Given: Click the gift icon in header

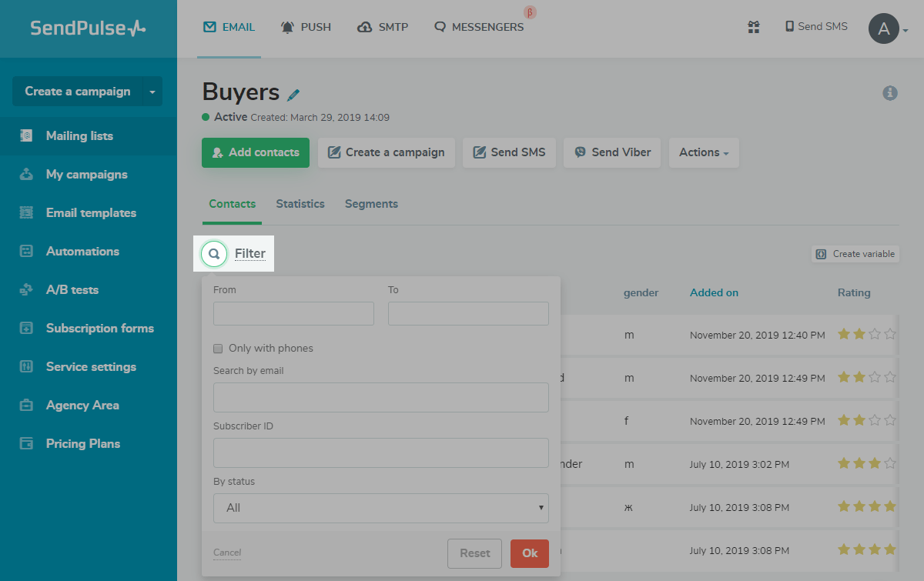Looking at the screenshot, I should [754, 27].
